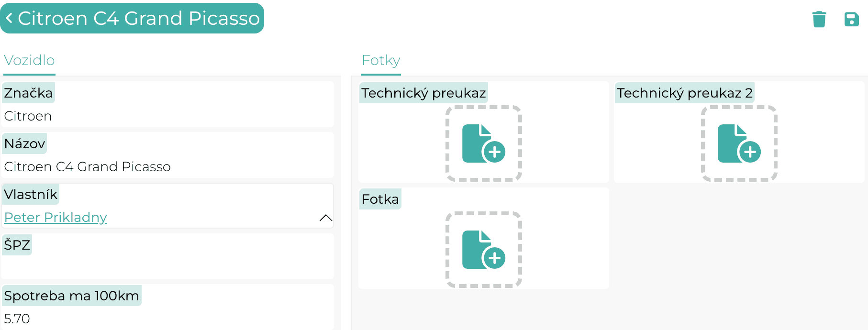Edit the Názov field value
Image resolution: width=868 pixels, height=330 pixels.
tap(167, 166)
